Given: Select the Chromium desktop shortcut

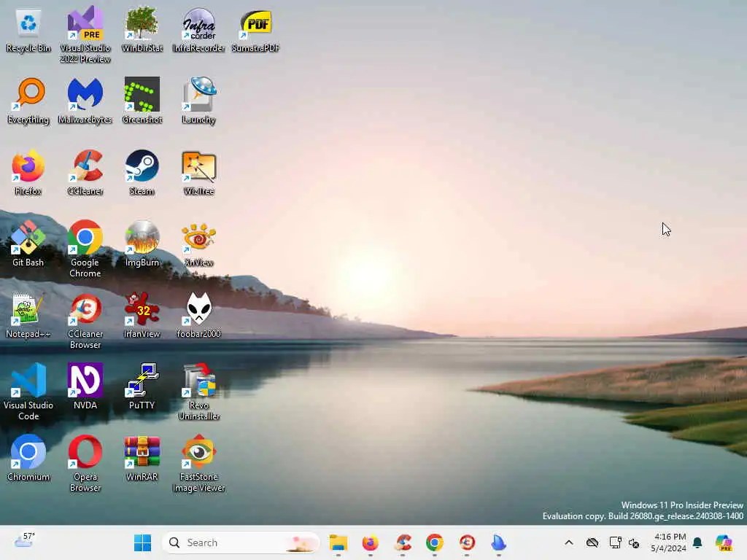Looking at the screenshot, I should 28,458.
